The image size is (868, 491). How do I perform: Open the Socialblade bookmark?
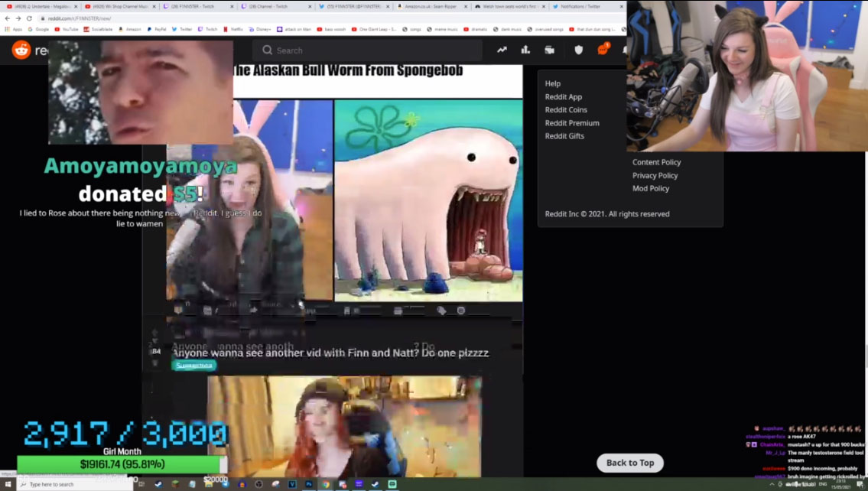[x=99, y=29]
